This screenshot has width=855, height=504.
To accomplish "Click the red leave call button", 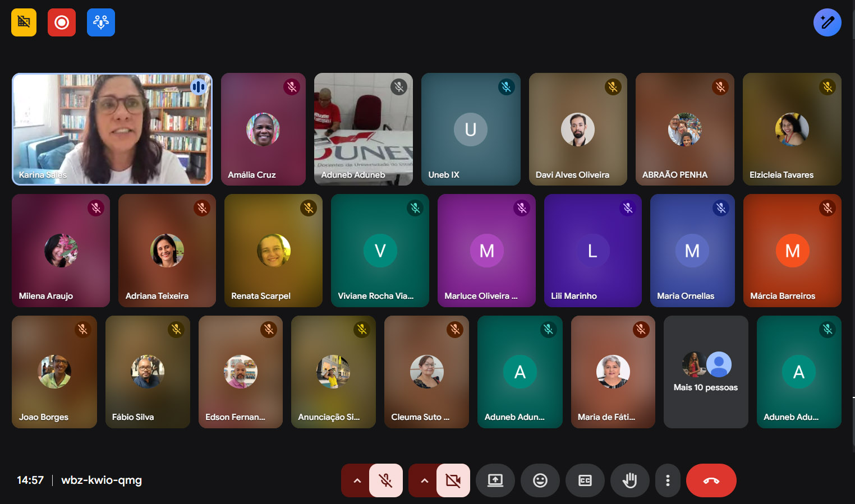I will click(x=711, y=480).
